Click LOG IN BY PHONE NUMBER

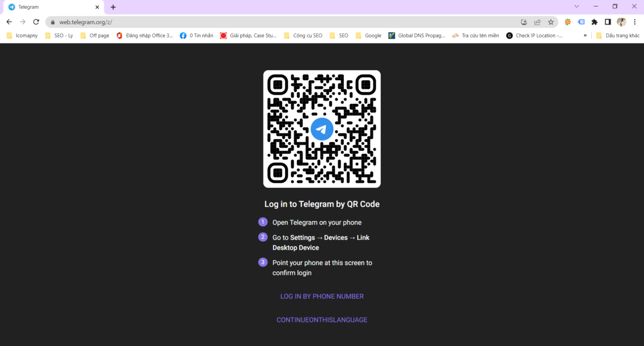click(322, 296)
